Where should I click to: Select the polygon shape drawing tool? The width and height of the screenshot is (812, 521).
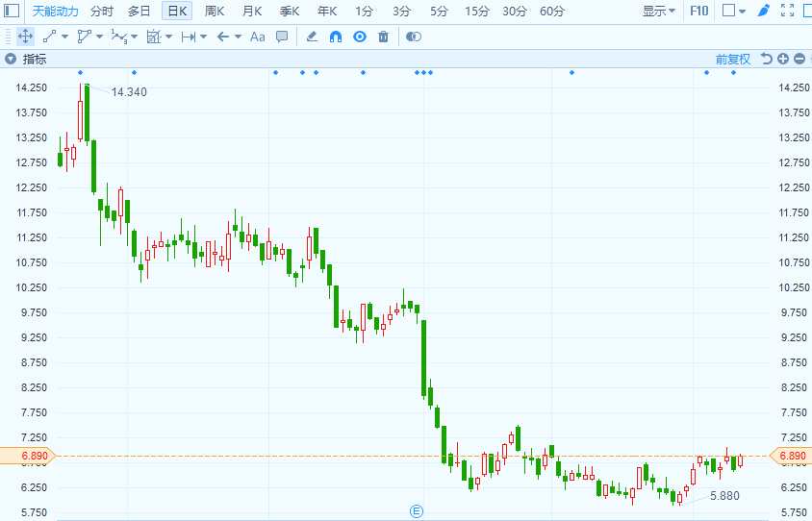click(x=84, y=37)
